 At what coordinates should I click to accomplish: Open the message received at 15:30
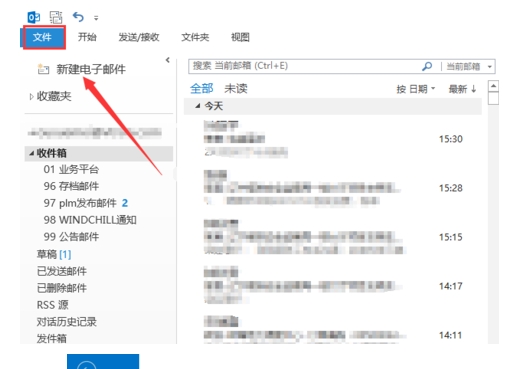click(333, 139)
